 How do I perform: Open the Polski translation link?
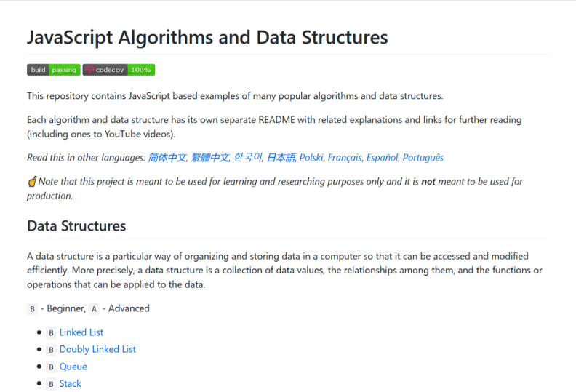click(x=311, y=157)
